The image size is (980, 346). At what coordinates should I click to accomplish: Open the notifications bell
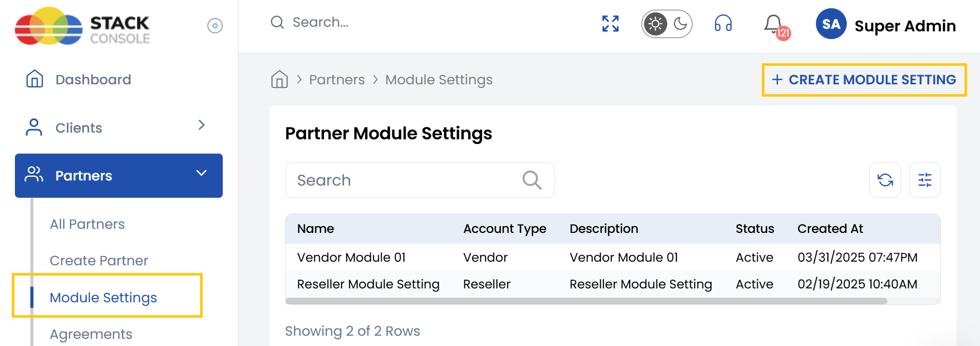pos(773,24)
